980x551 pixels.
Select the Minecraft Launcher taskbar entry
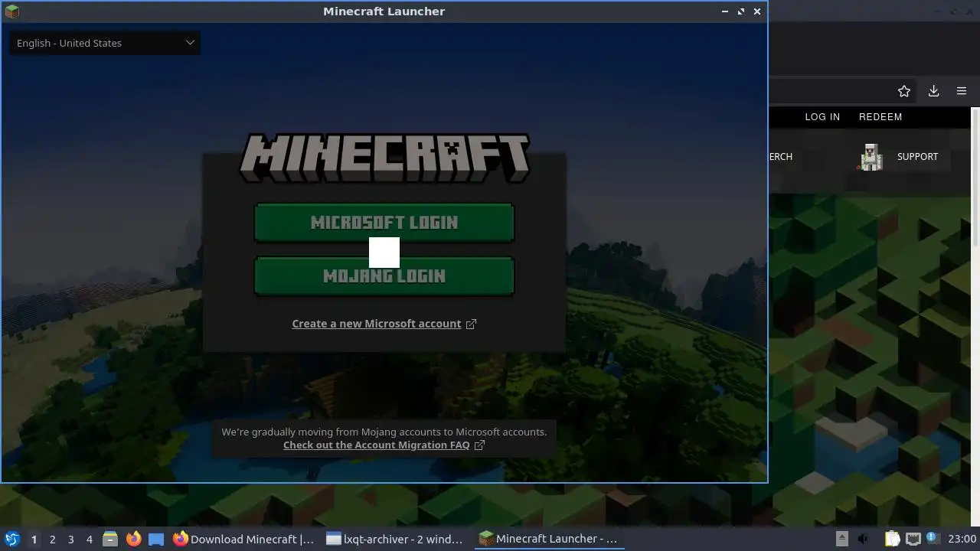[x=549, y=540]
